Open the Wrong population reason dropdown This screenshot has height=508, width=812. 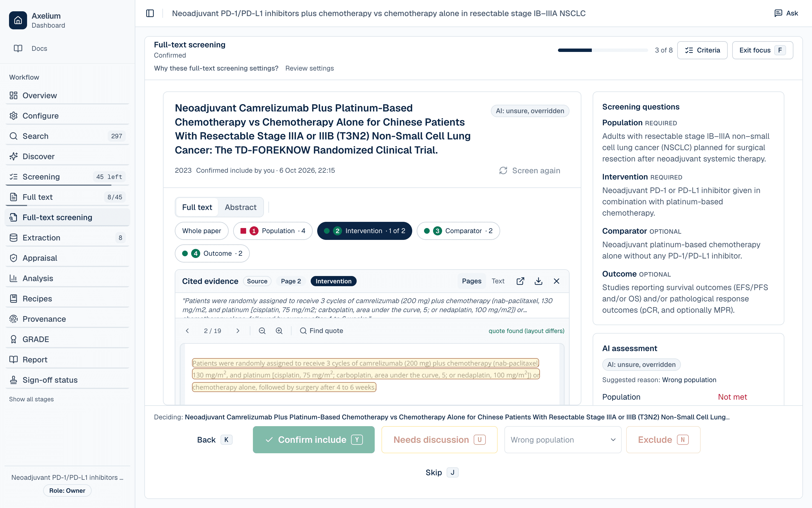tap(563, 440)
